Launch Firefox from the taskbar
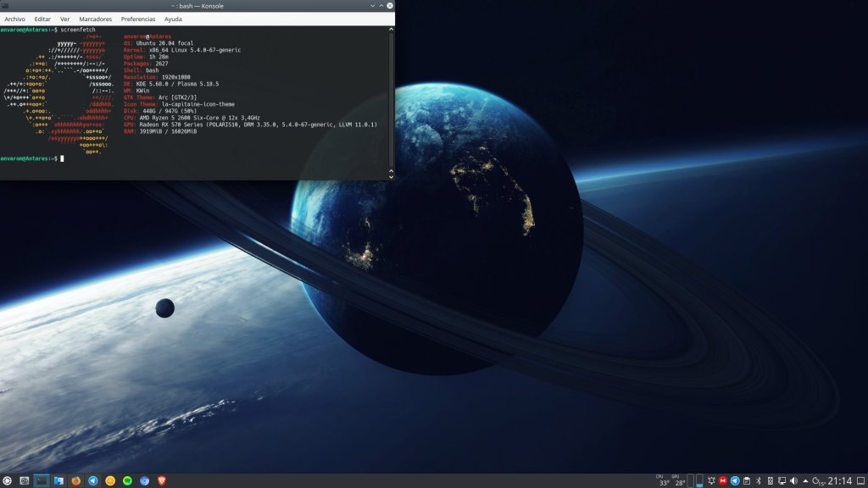 (75, 480)
